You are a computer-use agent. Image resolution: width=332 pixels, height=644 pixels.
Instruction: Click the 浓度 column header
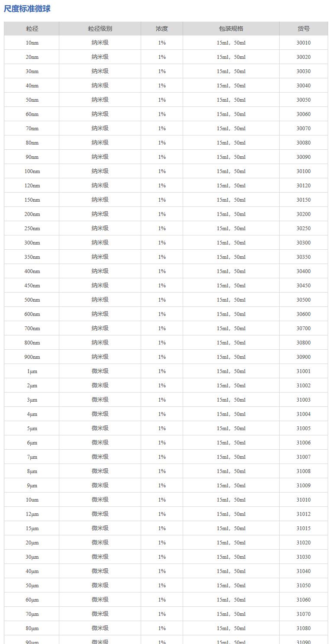[162, 29]
